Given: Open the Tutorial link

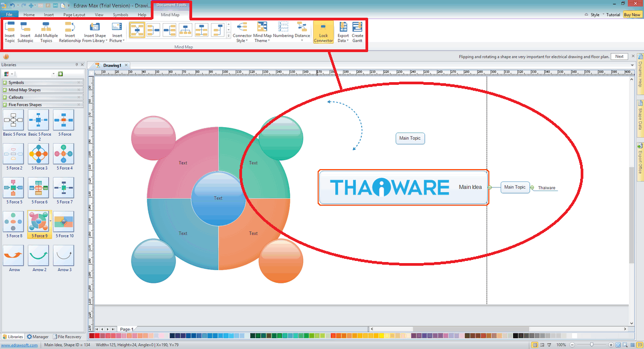Looking at the screenshot, I should pyautogui.click(x=613, y=14).
